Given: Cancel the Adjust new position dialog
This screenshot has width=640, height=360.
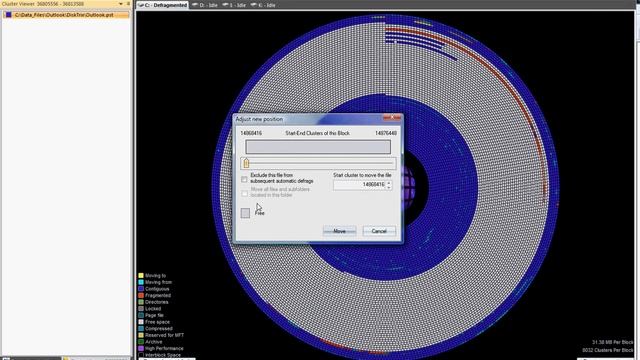Looking at the screenshot, I should tap(379, 231).
